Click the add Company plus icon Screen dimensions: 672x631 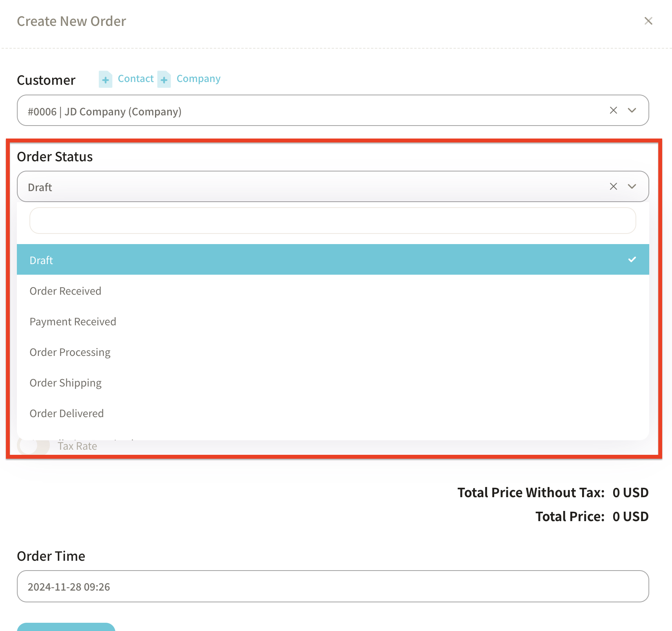tap(164, 80)
